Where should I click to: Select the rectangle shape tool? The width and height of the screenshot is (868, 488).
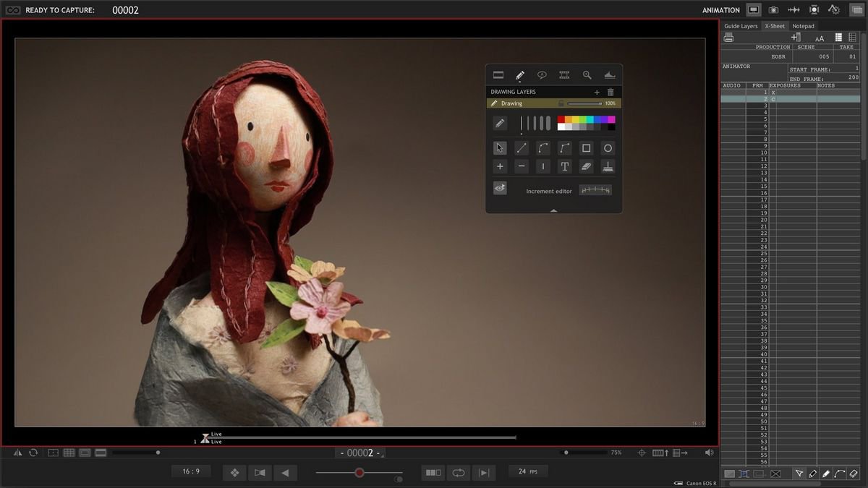[587, 147]
